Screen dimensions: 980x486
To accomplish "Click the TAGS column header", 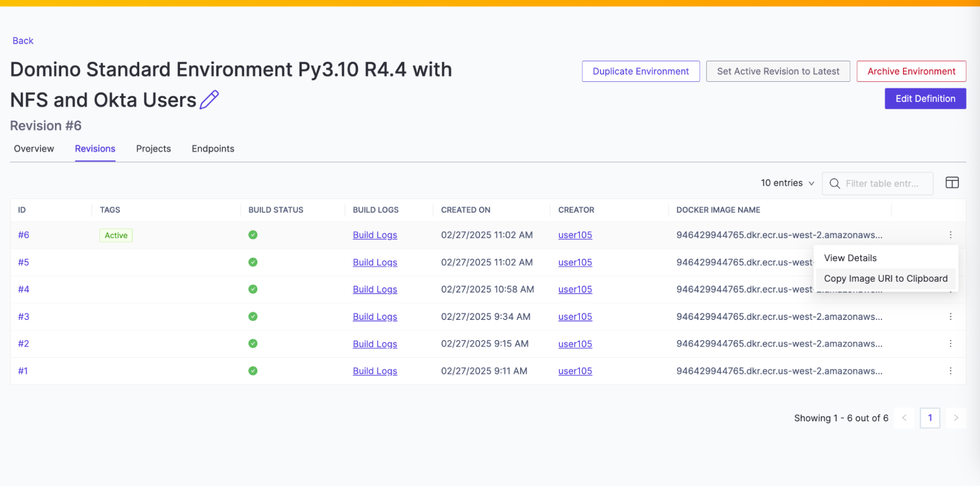I will [x=110, y=210].
